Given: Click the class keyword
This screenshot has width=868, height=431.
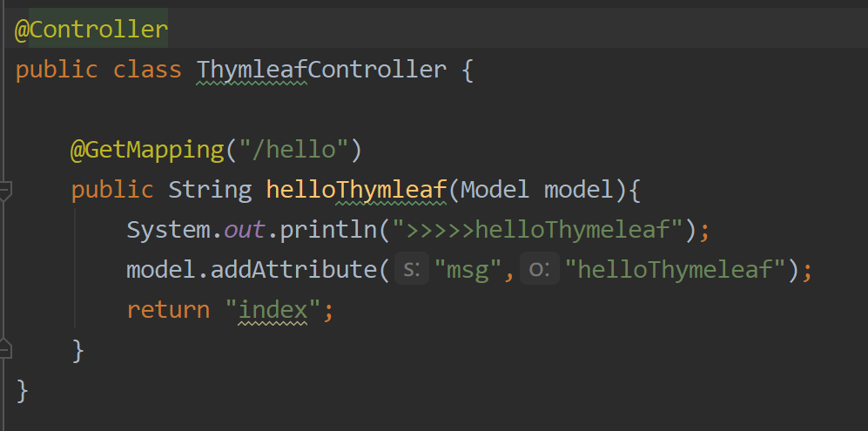Looking at the screenshot, I should click(x=147, y=70).
